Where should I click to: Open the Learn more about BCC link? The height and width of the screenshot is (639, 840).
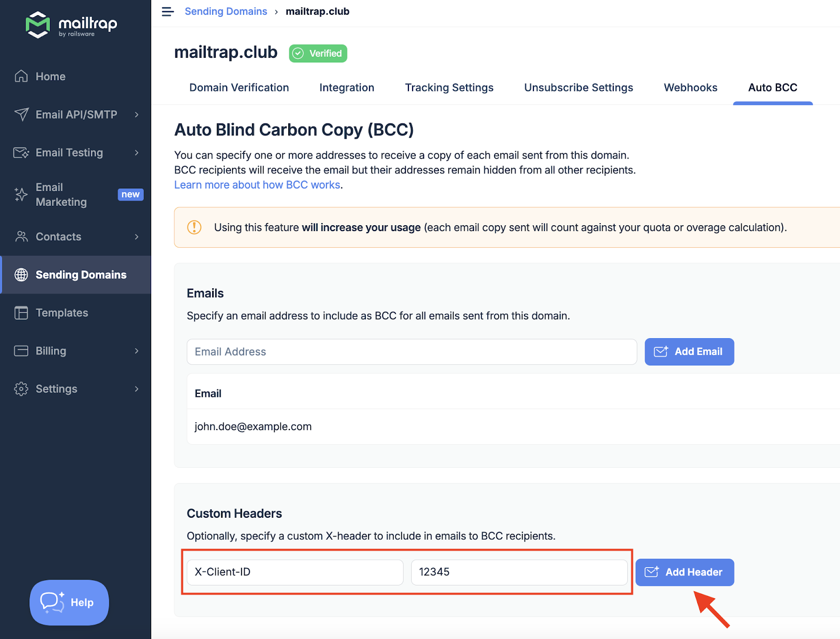(257, 184)
